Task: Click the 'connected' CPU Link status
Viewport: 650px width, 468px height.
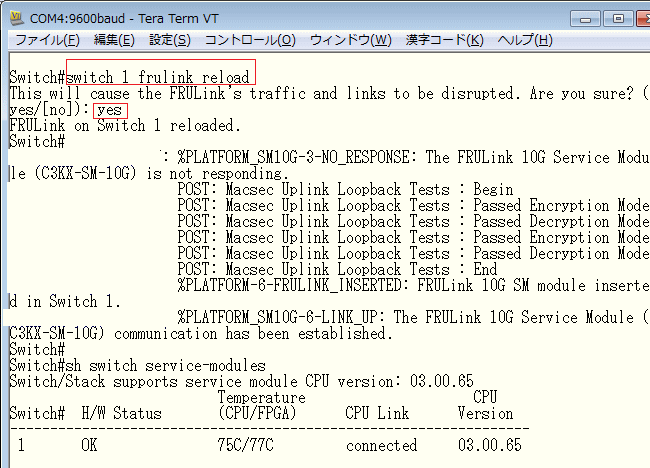Action: [382, 446]
